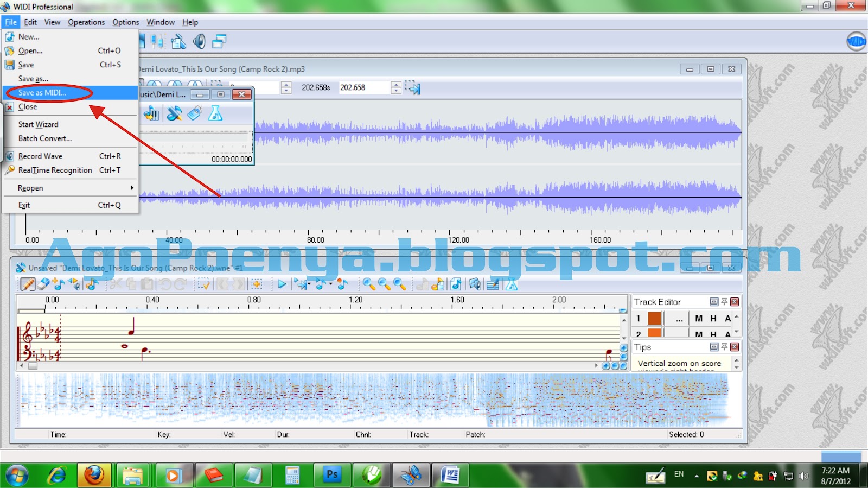This screenshot has height=488, width=868.
Task: Mute track 2 with the M button
Action: coord(699,334)
